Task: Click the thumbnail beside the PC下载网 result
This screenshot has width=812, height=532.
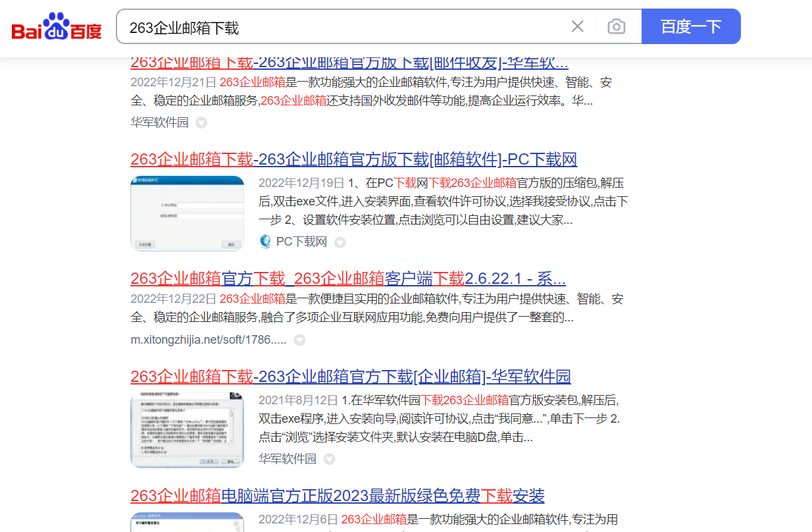Action: tap(187, 213)
